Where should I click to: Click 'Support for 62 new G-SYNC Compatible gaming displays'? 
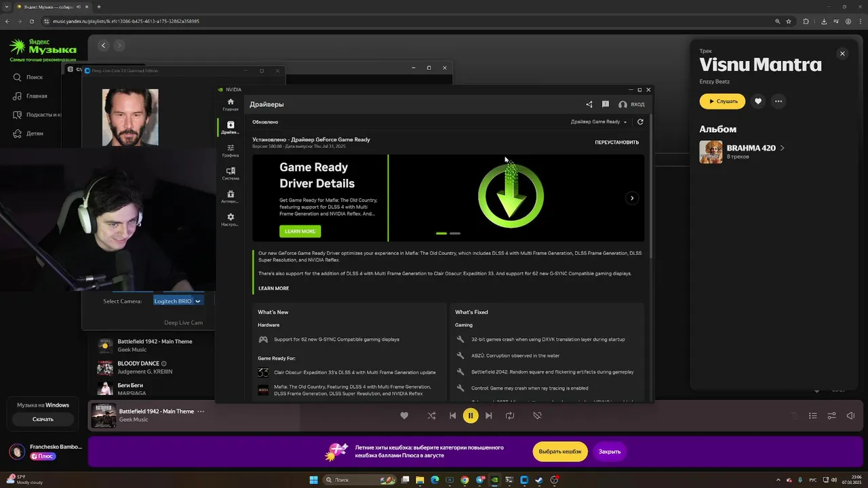tap(336, 340)
